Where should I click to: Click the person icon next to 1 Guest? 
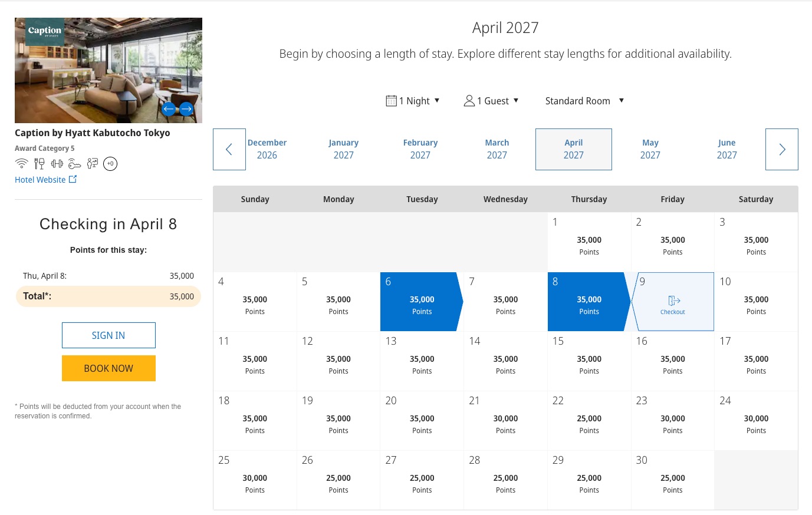click(469, 101)
